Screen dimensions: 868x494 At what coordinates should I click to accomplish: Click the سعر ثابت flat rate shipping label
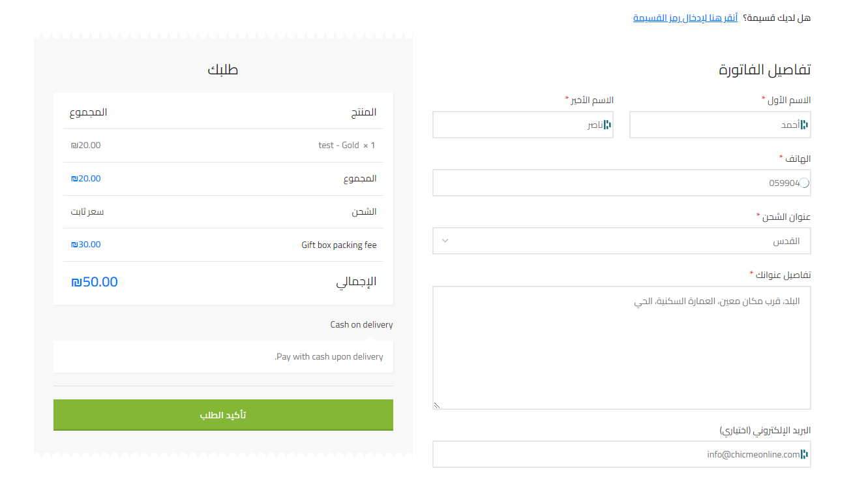(87, 212)
